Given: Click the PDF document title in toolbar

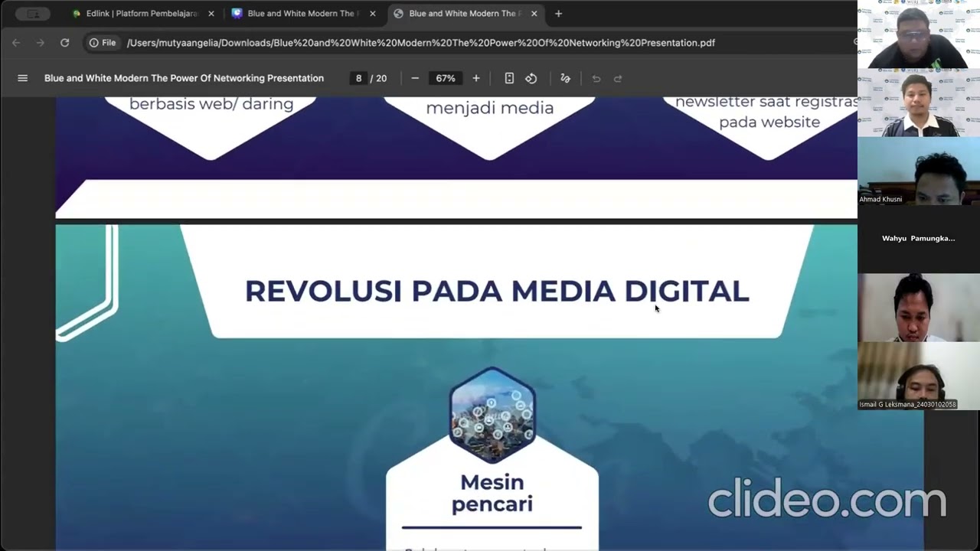Looking at the screenshot, I should point(184,78).
